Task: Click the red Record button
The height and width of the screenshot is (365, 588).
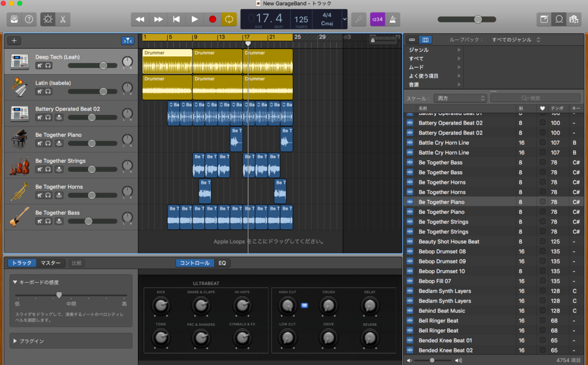Action: [212, 19]
